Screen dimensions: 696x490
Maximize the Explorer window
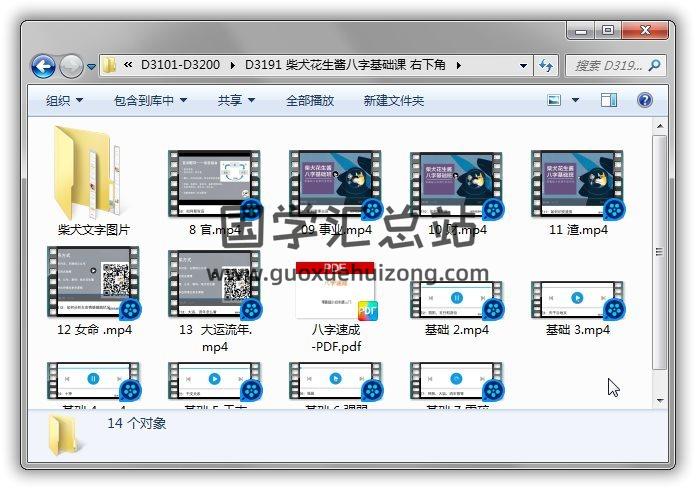[608, 31]
